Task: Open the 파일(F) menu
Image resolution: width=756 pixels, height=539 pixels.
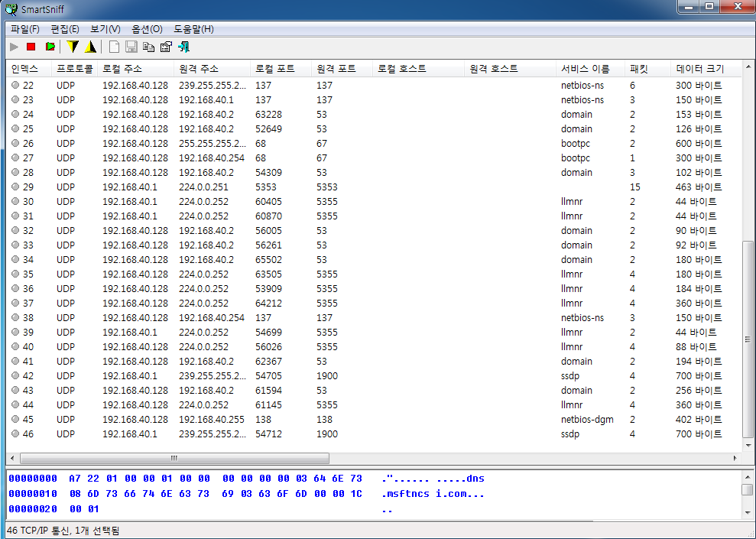Action: [x=25, y=29]
